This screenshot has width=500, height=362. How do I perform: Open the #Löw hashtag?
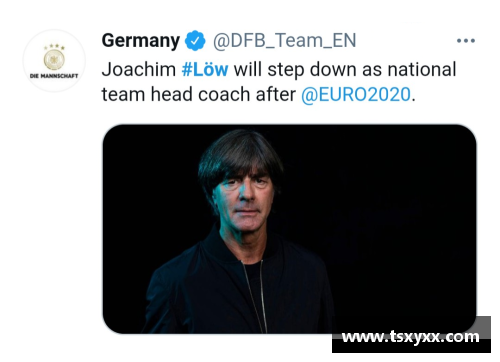[205, 70]
